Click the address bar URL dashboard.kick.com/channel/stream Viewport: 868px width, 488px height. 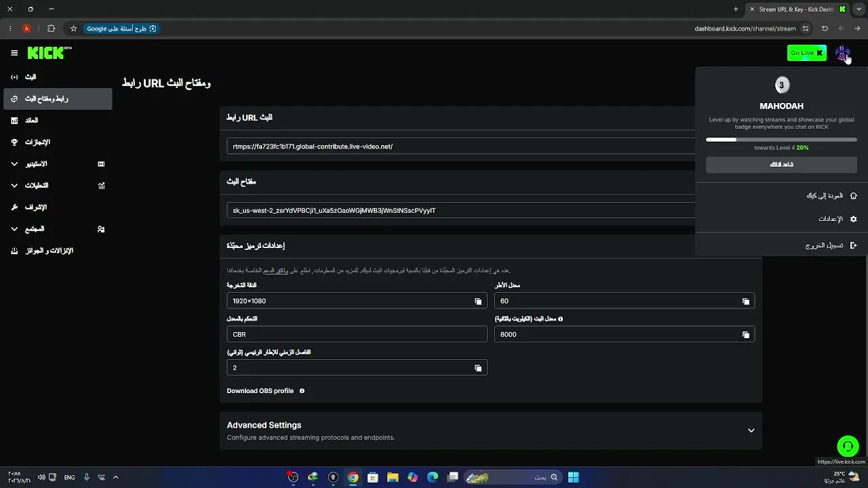tap(745, 28)
